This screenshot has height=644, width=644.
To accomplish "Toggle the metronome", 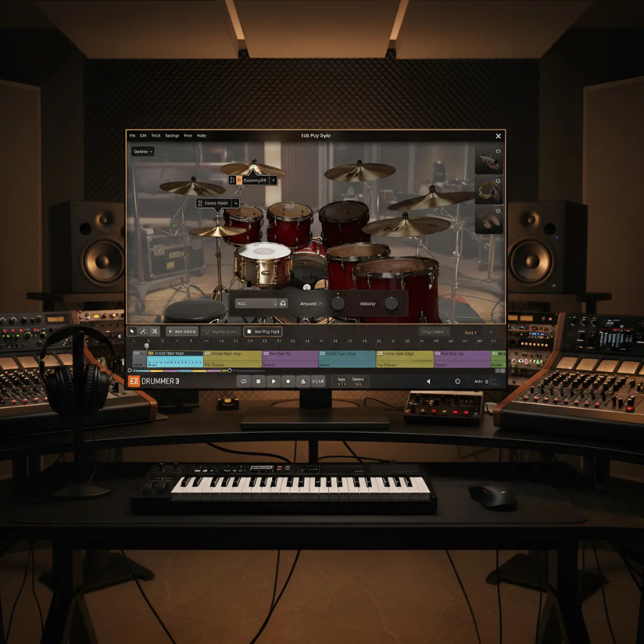I will (x=303, y=381).
